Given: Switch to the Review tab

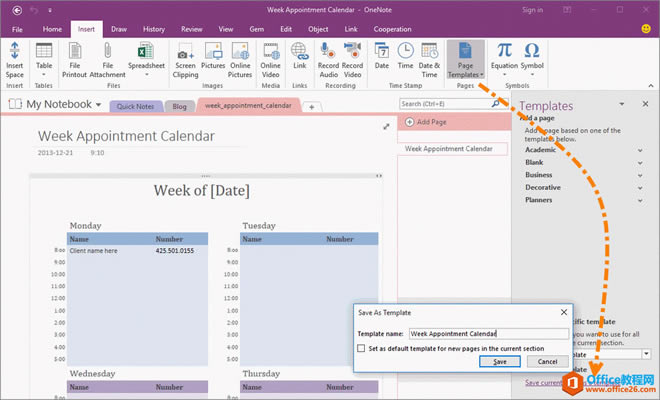Looking at the screenshot, I should click(192, 29).
